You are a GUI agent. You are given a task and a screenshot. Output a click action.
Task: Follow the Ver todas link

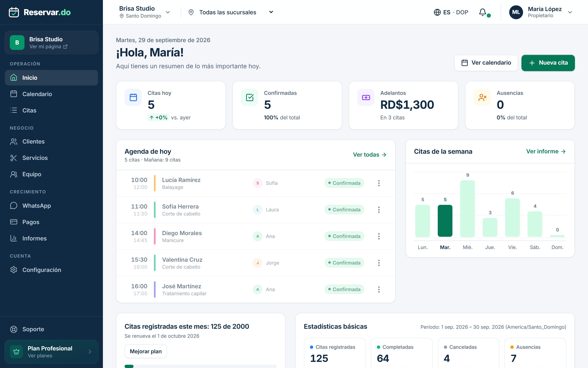(x=370, y=155)
